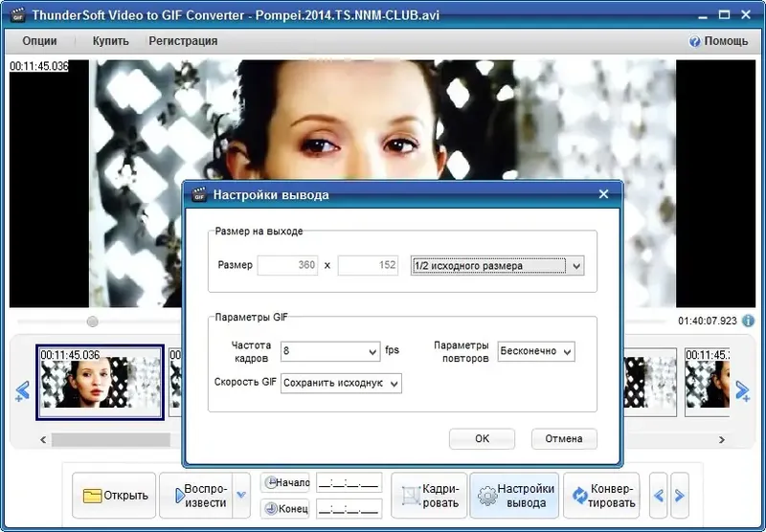
Task: Click the video info icon near 01:40:07.923
Action: click(748, 321)
